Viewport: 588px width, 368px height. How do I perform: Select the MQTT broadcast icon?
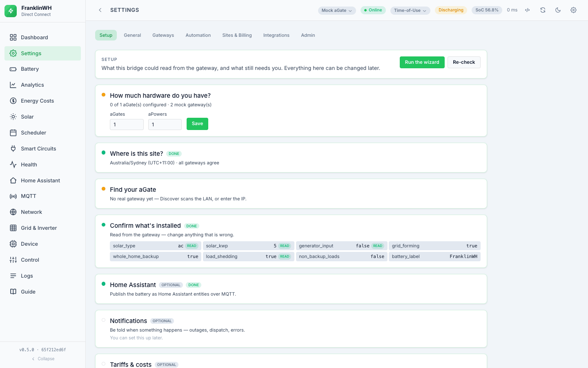(x=13, y=196)
